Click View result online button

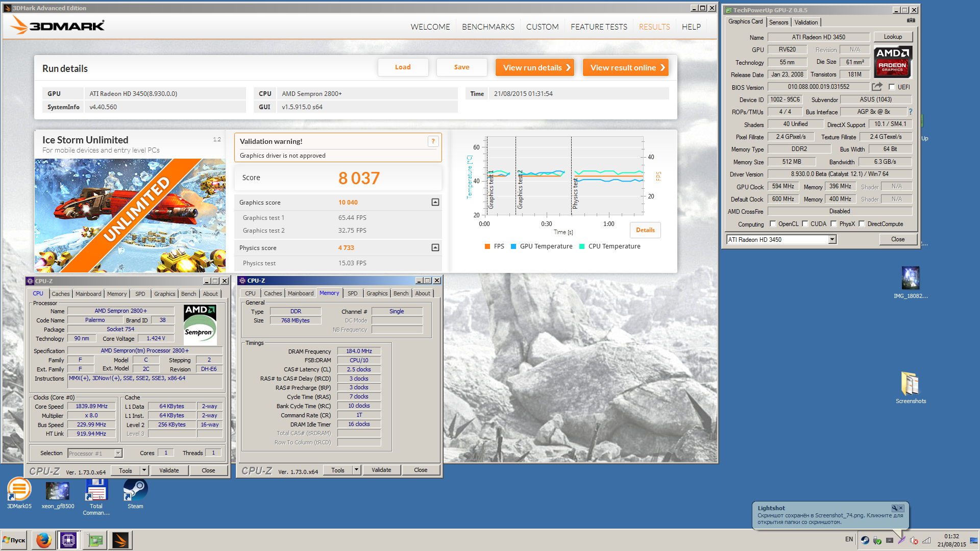pyautogui.click(x=626, y=67)
